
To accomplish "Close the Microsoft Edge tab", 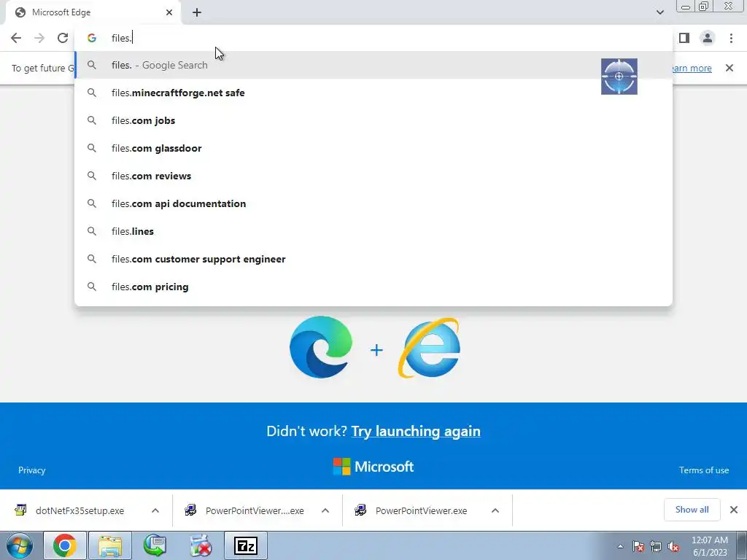I will tap(169, 12).
